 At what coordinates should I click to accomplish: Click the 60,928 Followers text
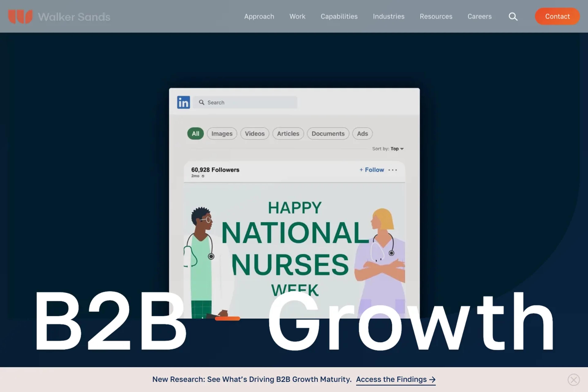point(215,170)
